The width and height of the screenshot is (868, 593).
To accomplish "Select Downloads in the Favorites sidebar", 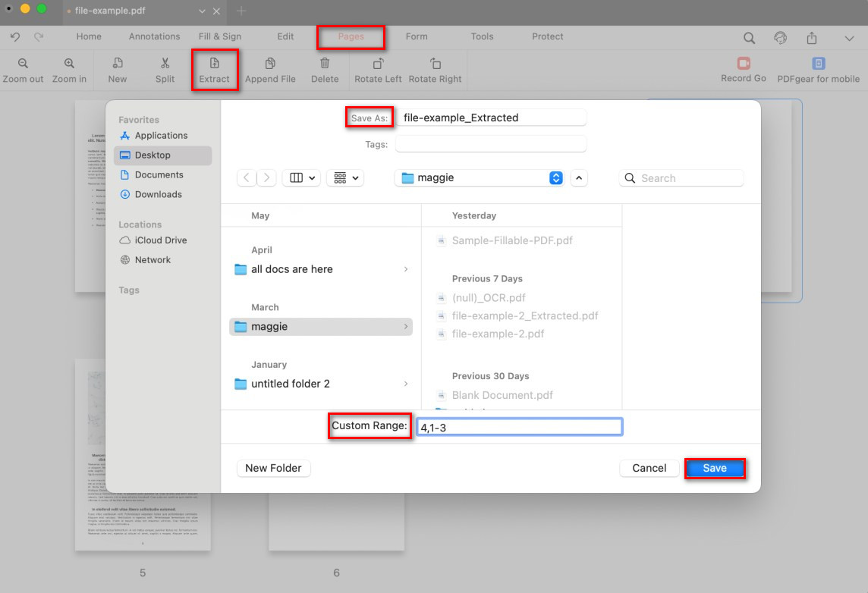I will (158, 194).
